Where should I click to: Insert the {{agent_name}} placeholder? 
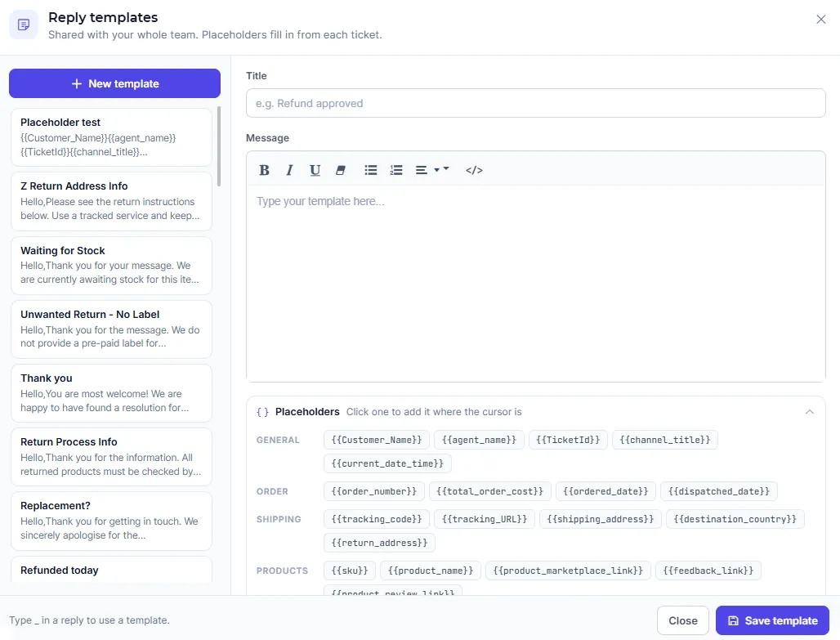pyautogui.click(x=479, y=440)
